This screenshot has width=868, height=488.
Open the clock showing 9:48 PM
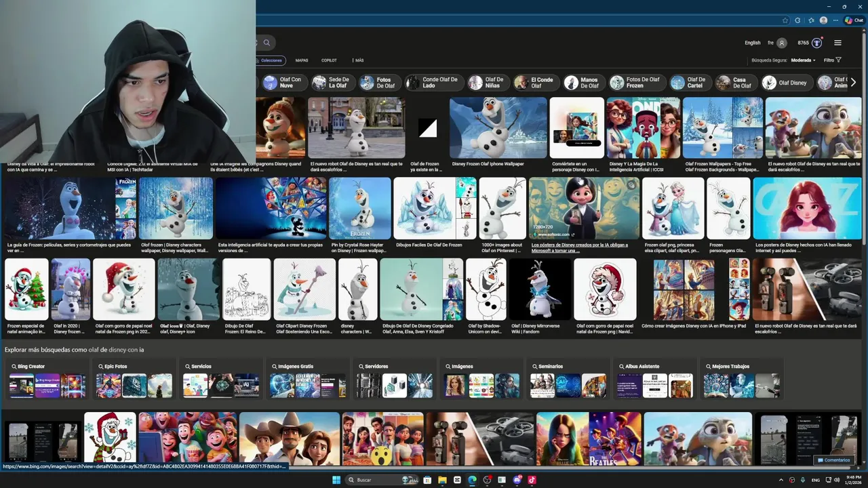tap(853, 480)
